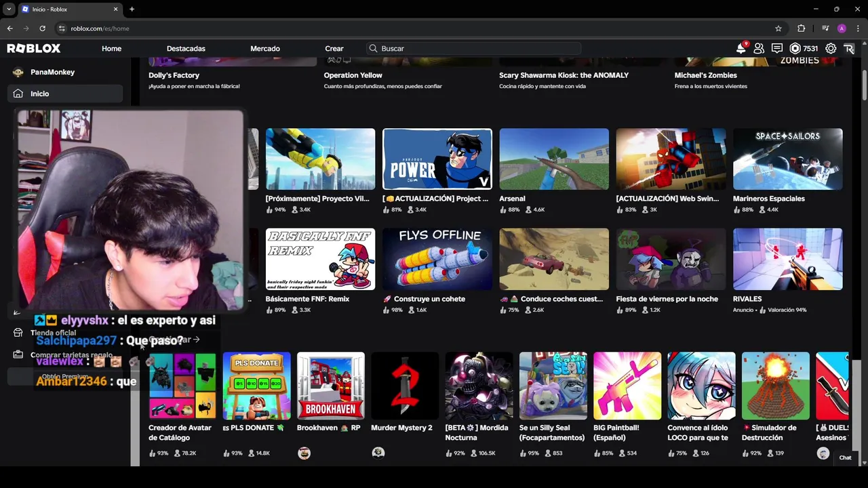This screenshot has height=488, width=868.
Task: Click the browser forward arrow
Action: pos(26,28)
